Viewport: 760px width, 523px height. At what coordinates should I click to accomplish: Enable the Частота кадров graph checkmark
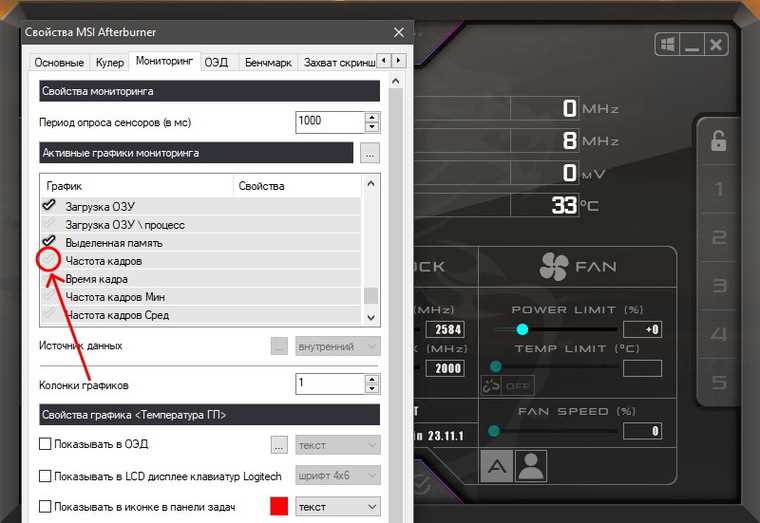(49, 260)
